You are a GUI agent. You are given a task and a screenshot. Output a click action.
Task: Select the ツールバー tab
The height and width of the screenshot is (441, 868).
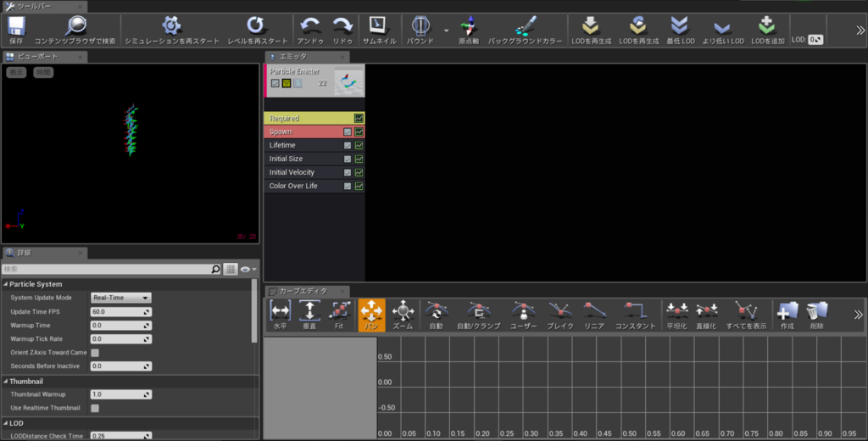[x=44, y=7]
